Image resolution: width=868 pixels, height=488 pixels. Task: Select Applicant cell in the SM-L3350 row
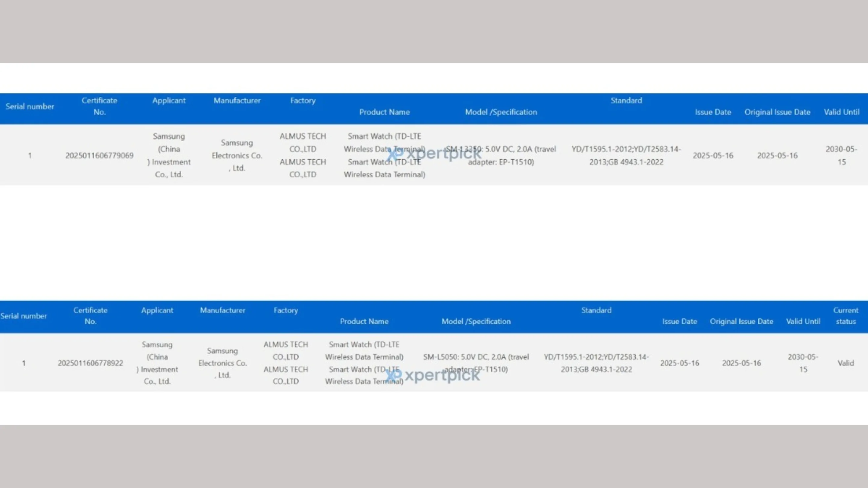169,155
